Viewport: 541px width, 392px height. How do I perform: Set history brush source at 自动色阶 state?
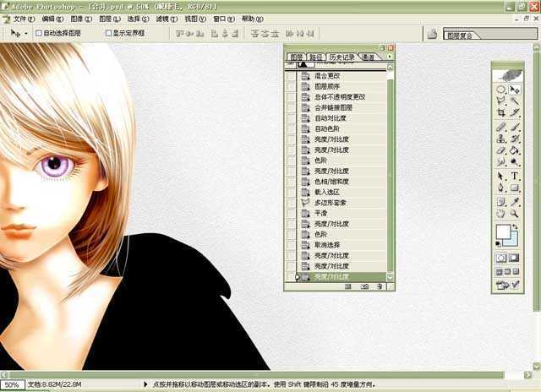pos(291,128)
